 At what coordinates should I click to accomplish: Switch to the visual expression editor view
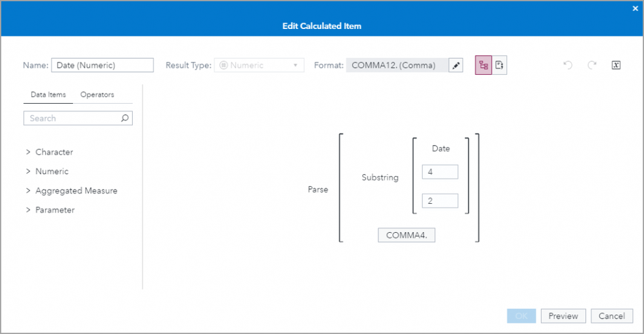(483, 65)
